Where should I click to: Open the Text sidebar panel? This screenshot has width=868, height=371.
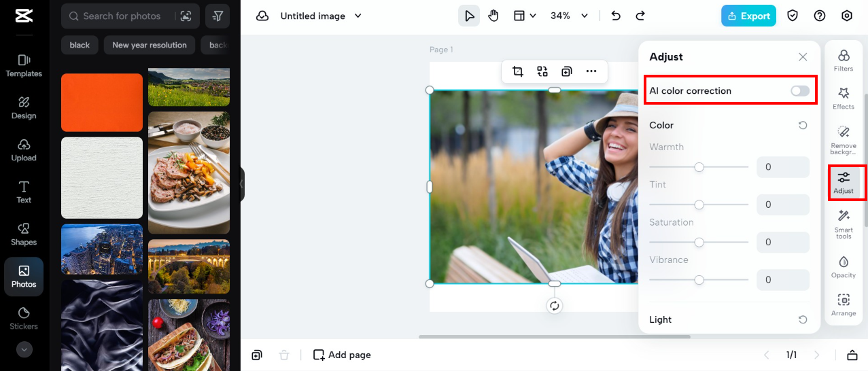pos(24,192)
